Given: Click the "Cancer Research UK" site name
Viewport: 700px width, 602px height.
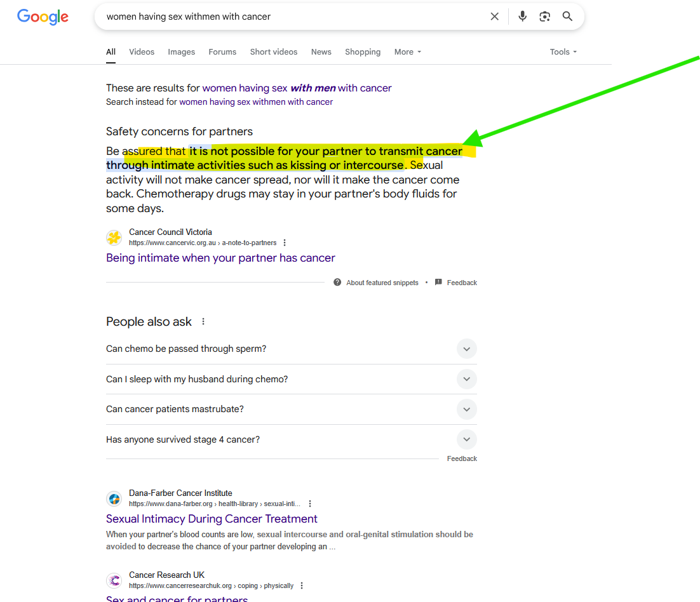Looking at the screenshot, I should pos(166,575).
